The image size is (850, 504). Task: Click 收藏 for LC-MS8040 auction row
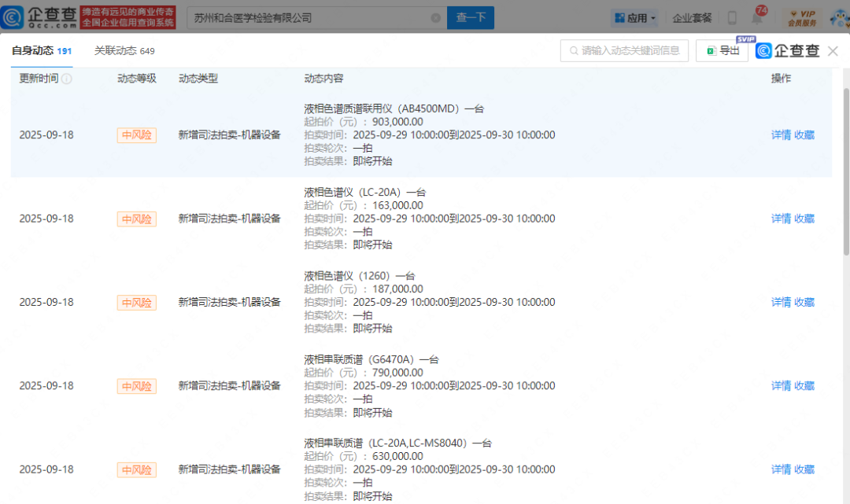click(804, 469)
